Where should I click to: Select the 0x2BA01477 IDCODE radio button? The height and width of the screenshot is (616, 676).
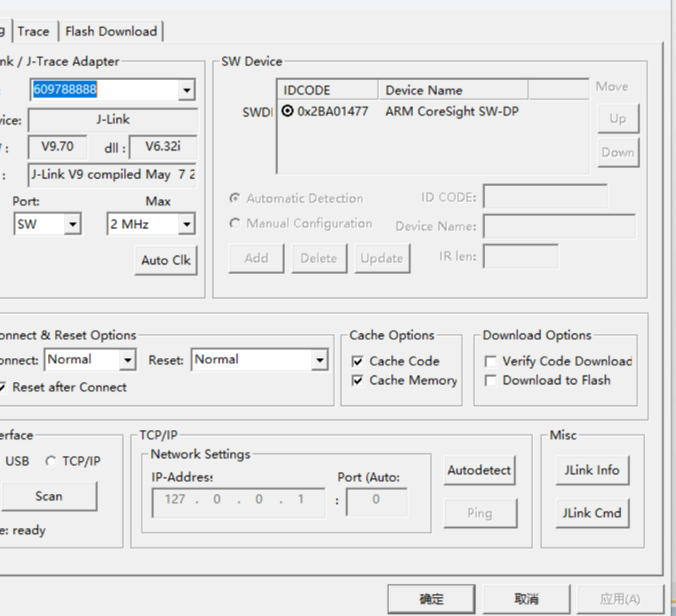click(287, 112)
